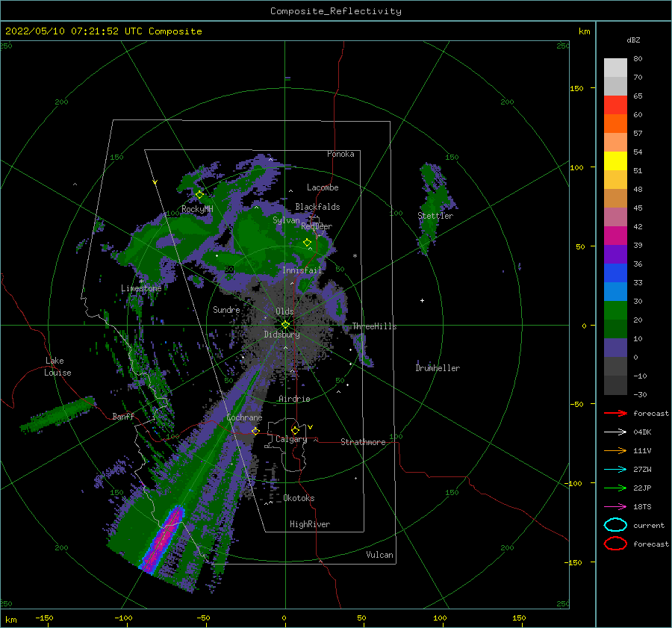This screenshot has width=672, height=628.
Task: Click the Banff label
Action: pyautogui.click(x=123, y=416)
